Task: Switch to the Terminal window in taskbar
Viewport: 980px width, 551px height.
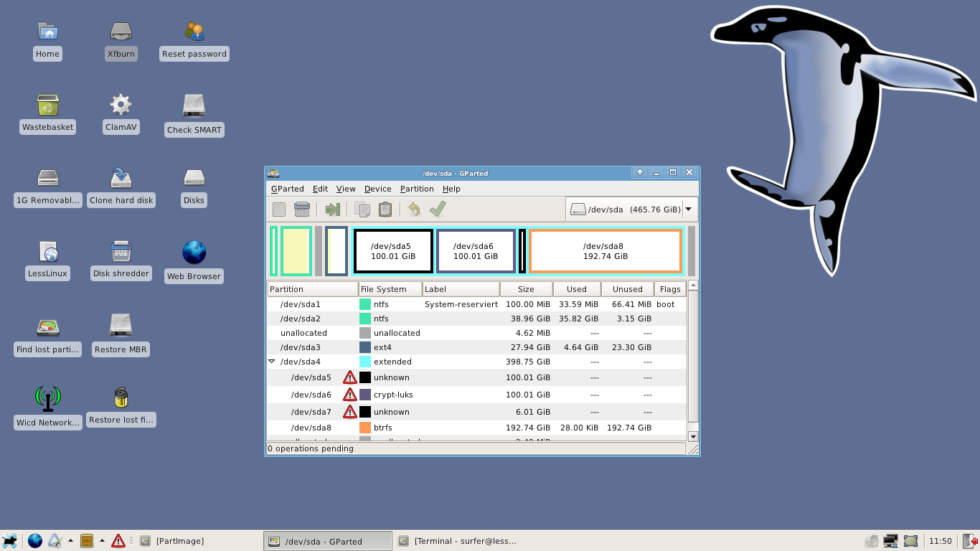Action: point(459,541)
